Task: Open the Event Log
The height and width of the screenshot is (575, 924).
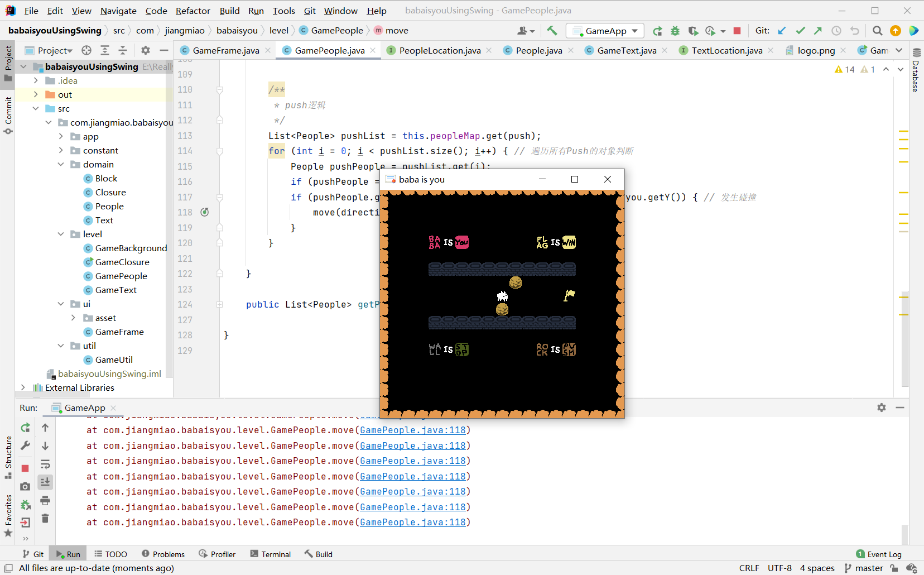Action: click(884, 554)
